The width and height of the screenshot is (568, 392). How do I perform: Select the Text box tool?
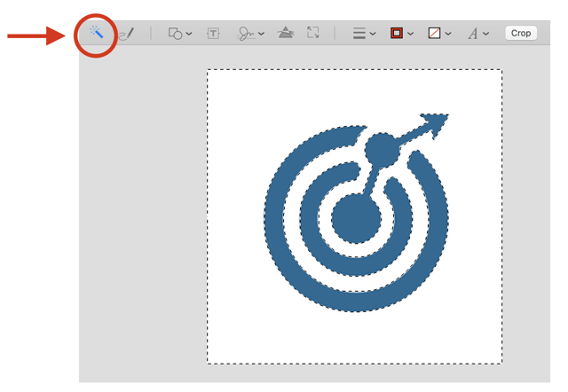(x=213, y=34)
